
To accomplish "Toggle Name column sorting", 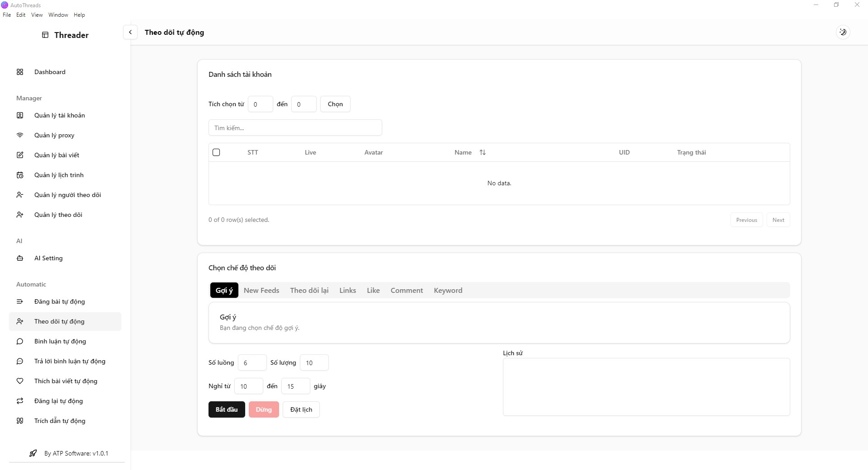I will click(483, 152).
